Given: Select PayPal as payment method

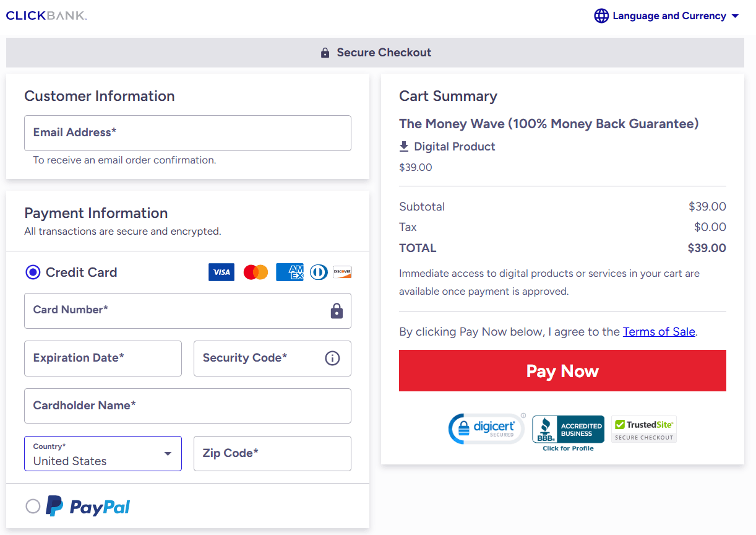Looking at the screenshot, I should pos(33,506).
